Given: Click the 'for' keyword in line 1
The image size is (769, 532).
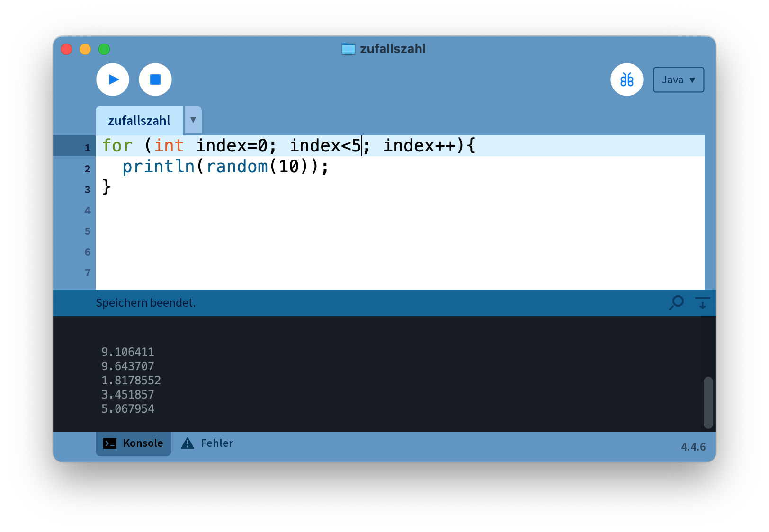Looking at the screenshot, I should tap(117, 146).
